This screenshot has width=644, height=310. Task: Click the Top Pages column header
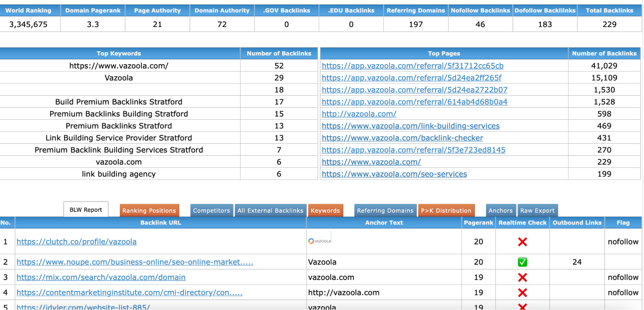tap(444, 53)
